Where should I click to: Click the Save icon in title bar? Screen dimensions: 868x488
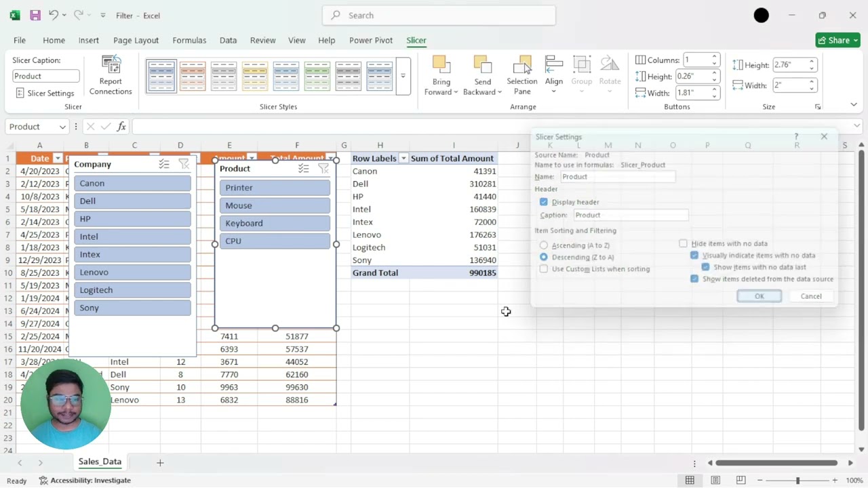point(35,15)
